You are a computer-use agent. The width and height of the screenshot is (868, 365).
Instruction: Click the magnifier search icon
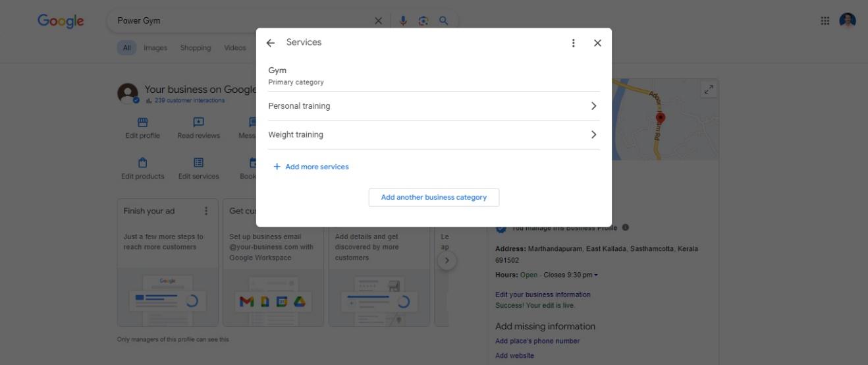pyautogui.click(x=444, y=20)
